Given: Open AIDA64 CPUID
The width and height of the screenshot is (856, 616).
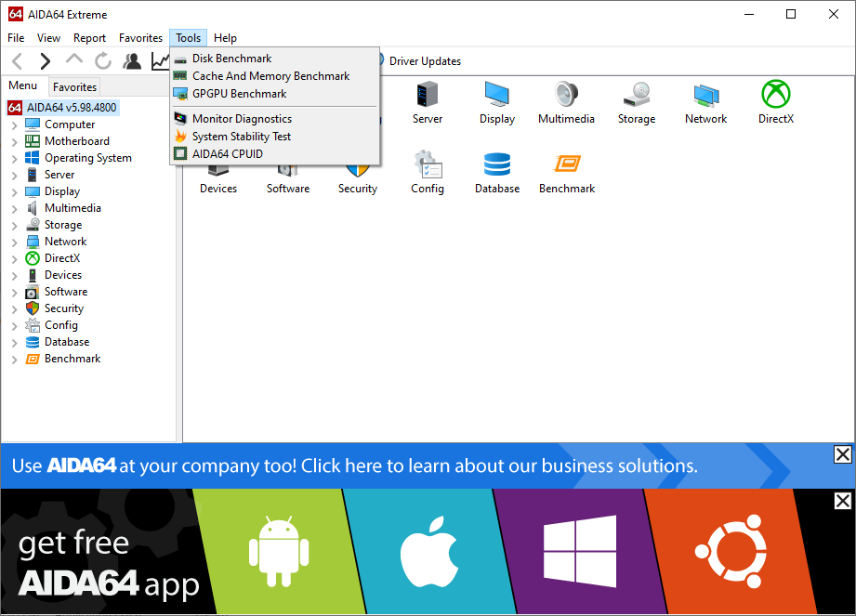Looking at the screenshot, I should point(275,154).
